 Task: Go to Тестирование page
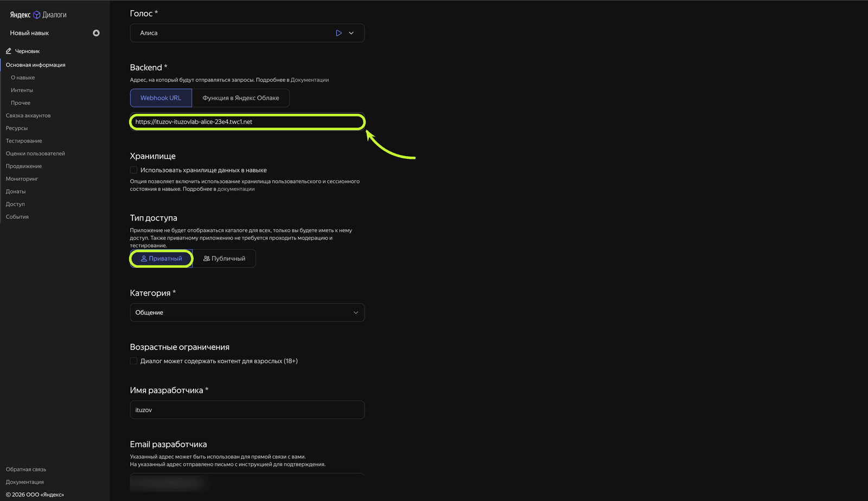[24, 141]
